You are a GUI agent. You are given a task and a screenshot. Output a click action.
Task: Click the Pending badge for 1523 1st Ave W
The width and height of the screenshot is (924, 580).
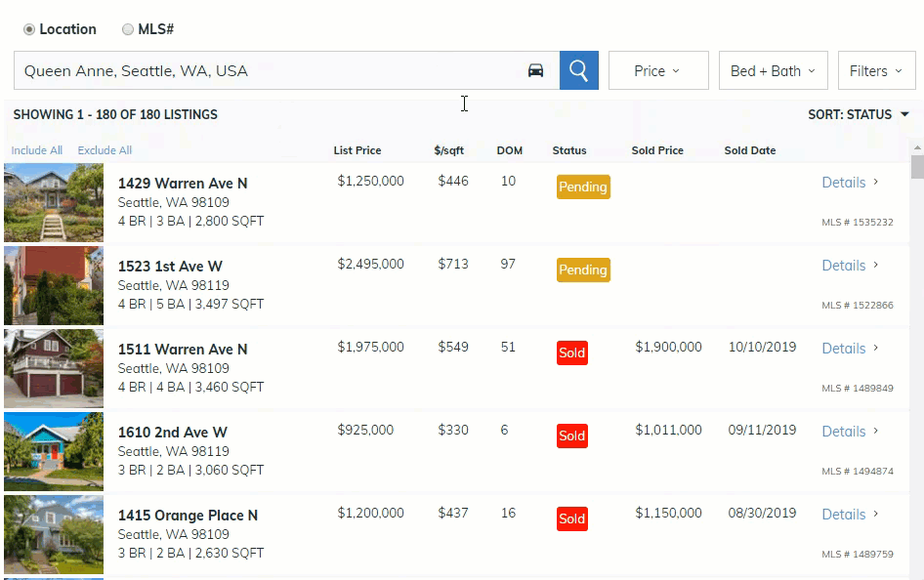click(x=583, y=270)
